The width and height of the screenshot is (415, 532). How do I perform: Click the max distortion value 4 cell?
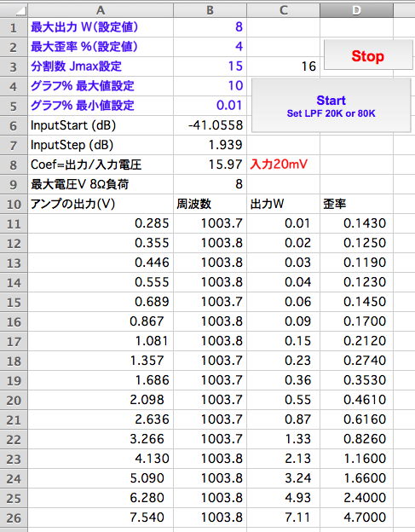coord(210,47)
